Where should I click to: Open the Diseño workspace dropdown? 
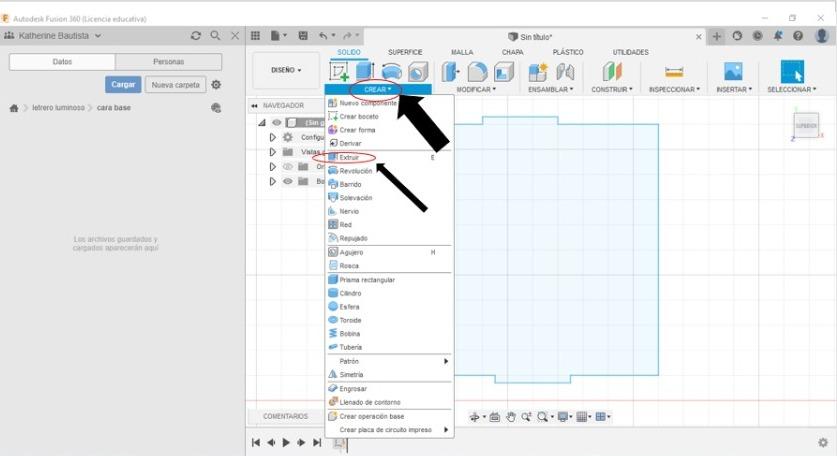click(286, 70)
